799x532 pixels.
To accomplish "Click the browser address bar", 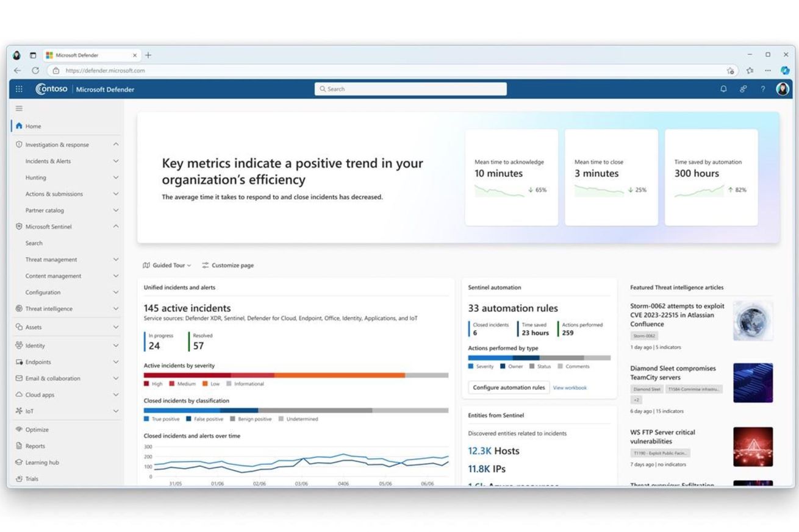I will click(392, 71).
